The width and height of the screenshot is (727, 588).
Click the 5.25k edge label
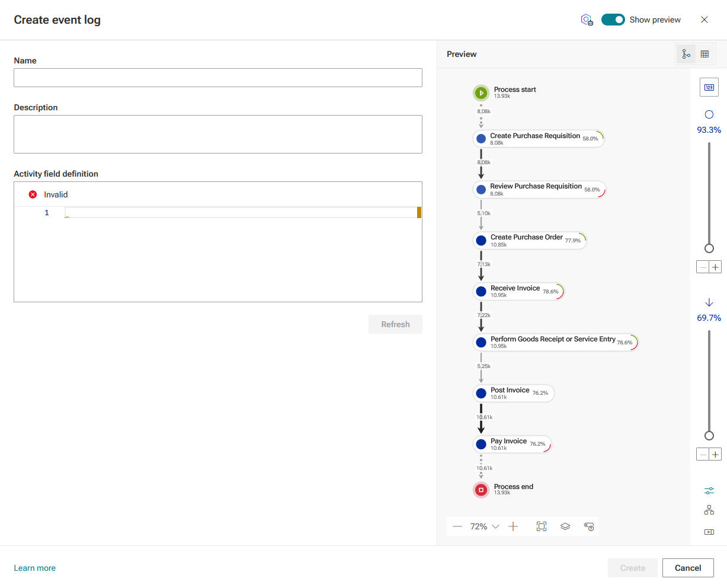tap(484, 366)
